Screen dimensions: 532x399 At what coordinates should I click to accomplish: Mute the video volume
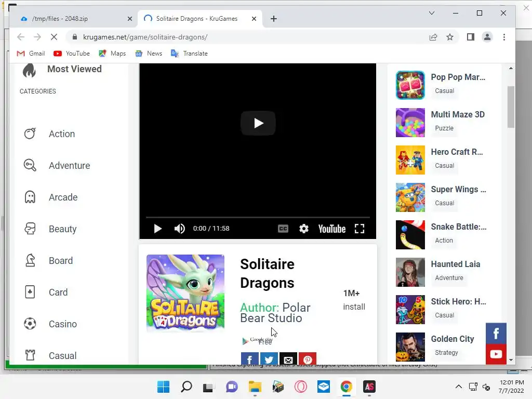coord(179,229)
